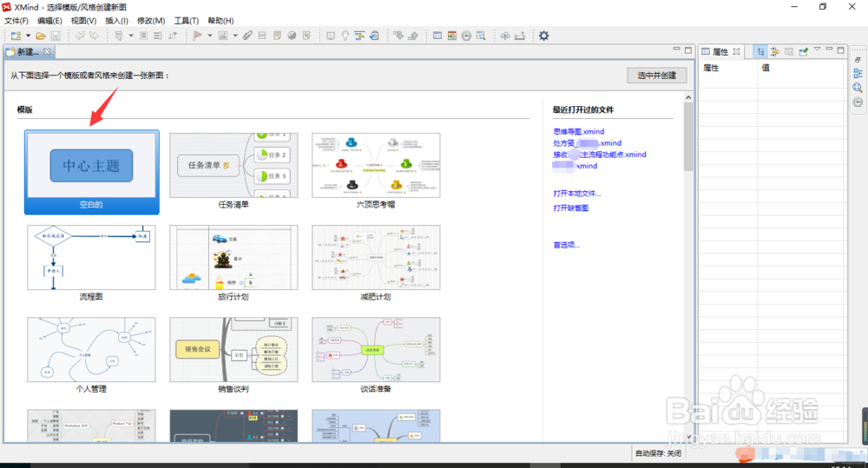Screen dimensions: 868x468
Task: Click the Brainstorming light bulb icon
Action: coord(345,36)
